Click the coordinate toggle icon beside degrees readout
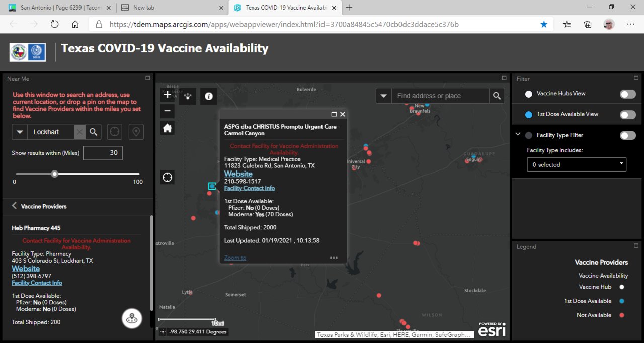The image size is (644, 343). (163, 332)
